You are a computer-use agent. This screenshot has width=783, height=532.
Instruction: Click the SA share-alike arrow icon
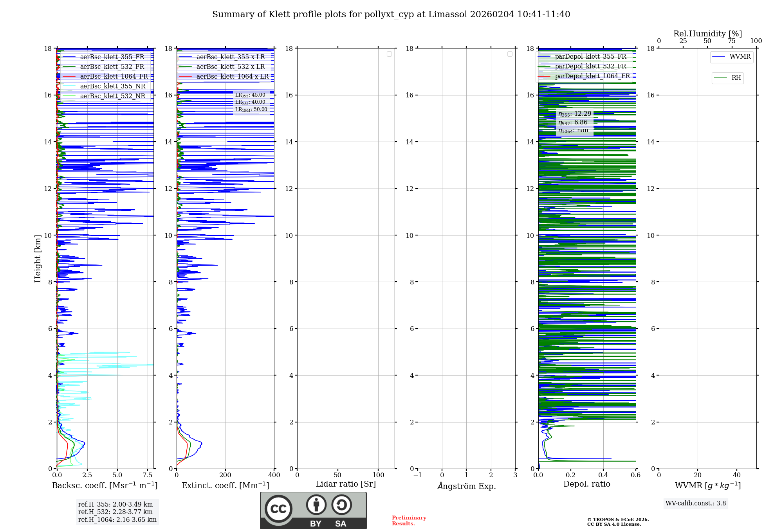pyautogui.click(x=341, y=505)
